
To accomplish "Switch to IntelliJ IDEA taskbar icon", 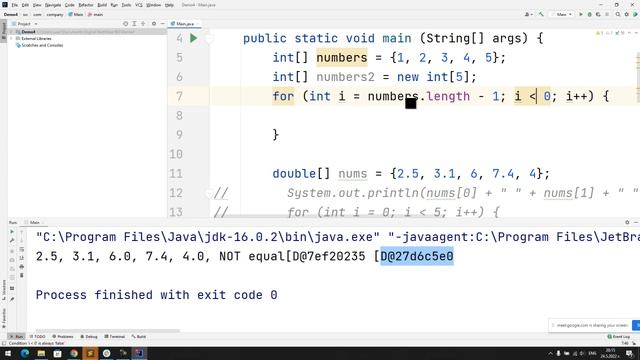I will pos(139,353).
